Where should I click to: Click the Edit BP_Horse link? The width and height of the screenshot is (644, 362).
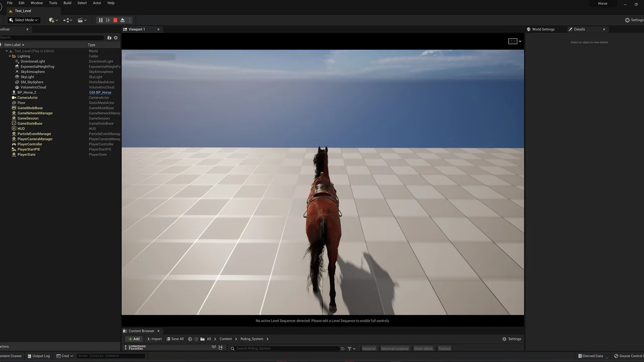100,93
